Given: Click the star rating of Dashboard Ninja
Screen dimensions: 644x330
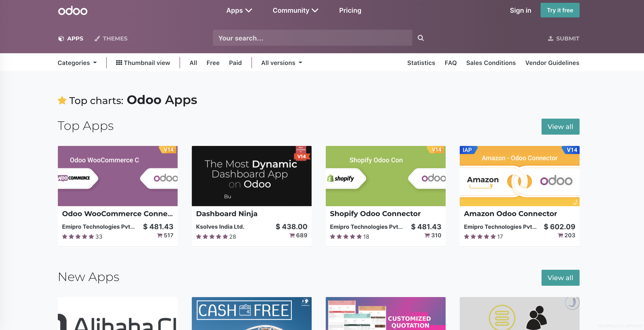Looking at the screenshot, I should tap(212, 237).
